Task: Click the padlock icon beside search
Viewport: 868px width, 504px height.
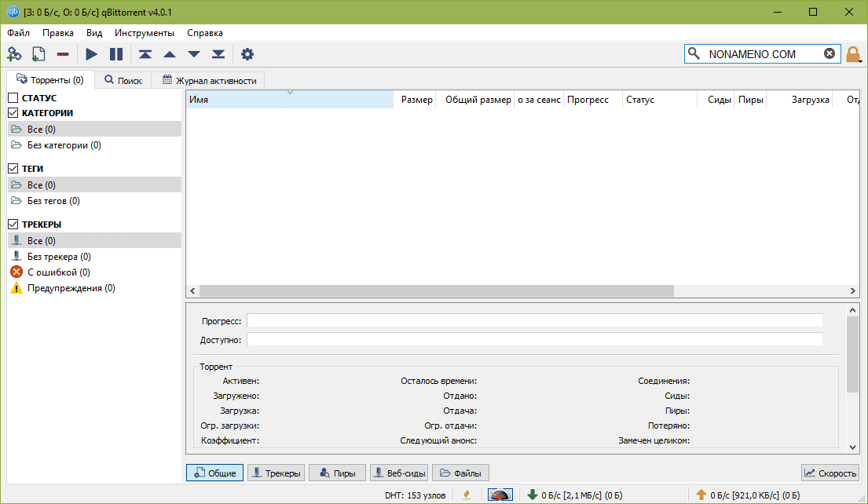Action: pos(853,54)
